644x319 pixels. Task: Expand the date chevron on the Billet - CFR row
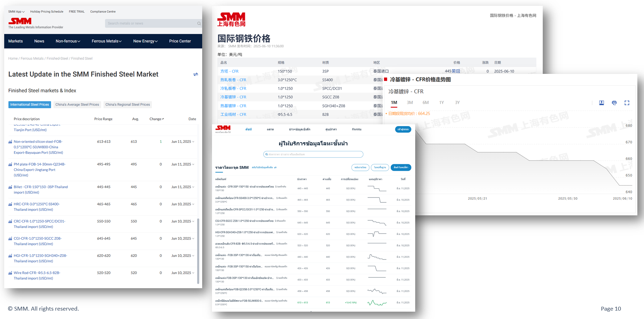coord(193,187)
